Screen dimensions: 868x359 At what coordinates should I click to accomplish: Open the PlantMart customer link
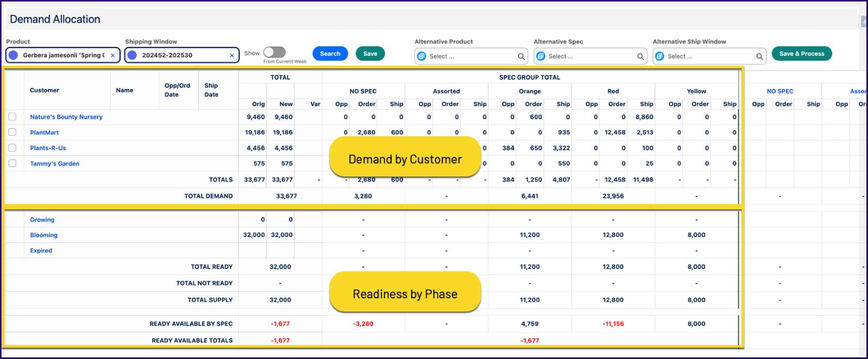click(44, 133)
